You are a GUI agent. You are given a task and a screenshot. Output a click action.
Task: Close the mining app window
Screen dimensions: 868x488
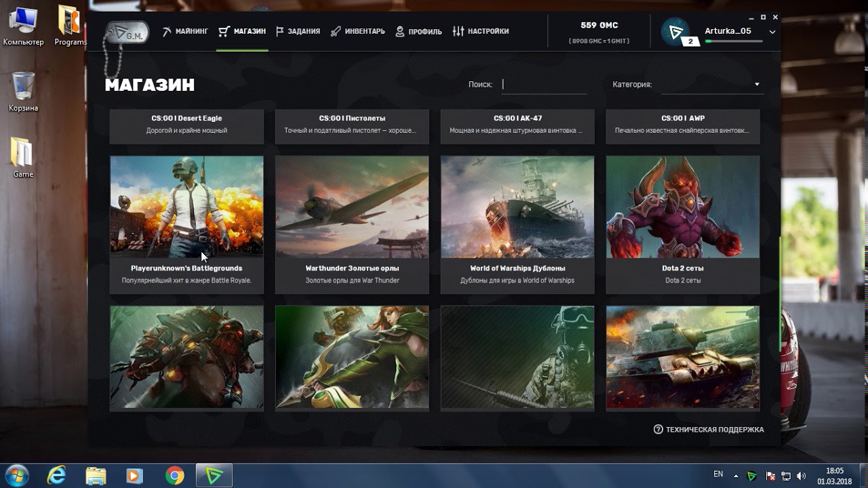tap(775, 18)
